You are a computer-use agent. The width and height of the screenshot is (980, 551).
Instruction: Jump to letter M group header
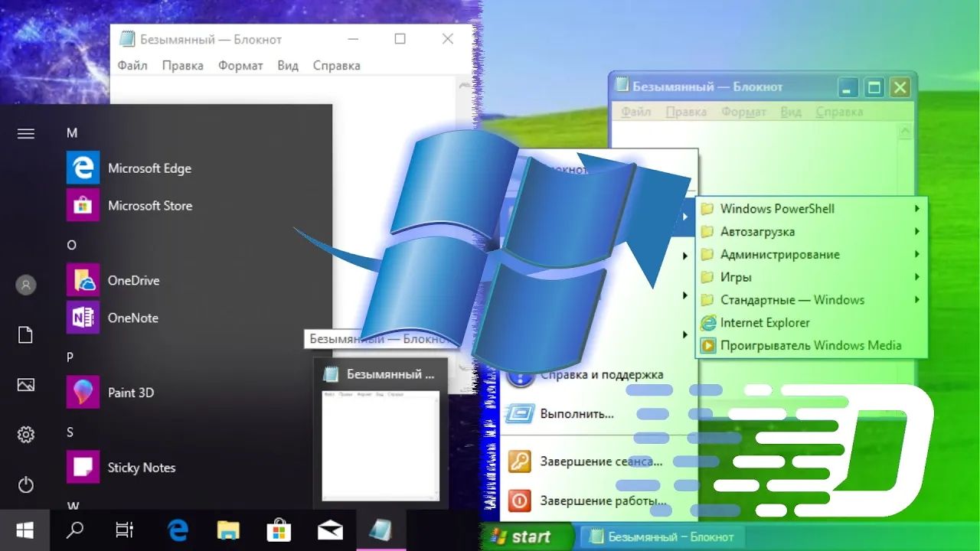(x=72, y=133)
